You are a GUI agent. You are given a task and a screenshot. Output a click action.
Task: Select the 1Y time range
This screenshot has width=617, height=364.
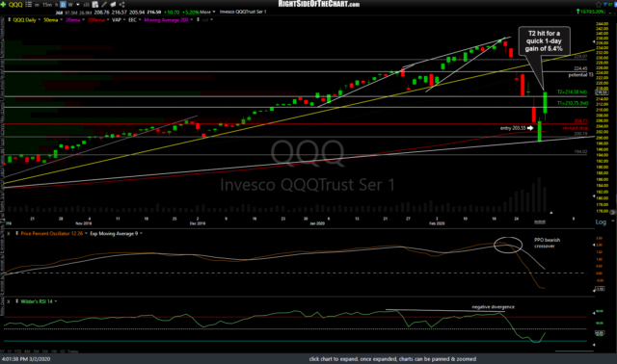click(10, 351)
